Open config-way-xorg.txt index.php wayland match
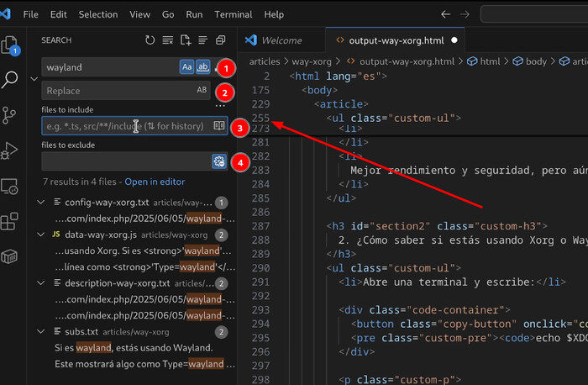588x385 pixels. point(144,219)
